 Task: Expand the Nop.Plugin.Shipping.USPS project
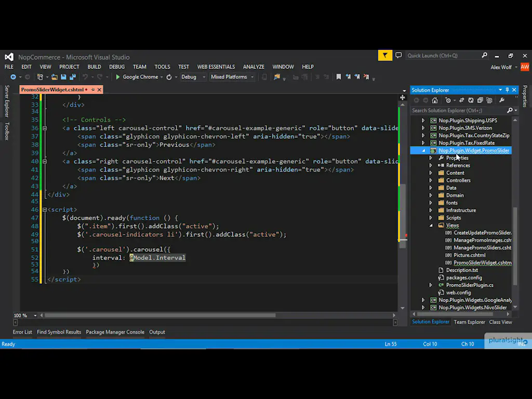[423, 121]
